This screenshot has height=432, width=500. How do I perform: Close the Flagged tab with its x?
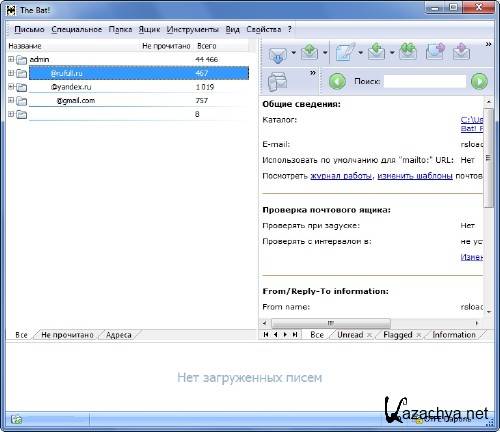419,335
